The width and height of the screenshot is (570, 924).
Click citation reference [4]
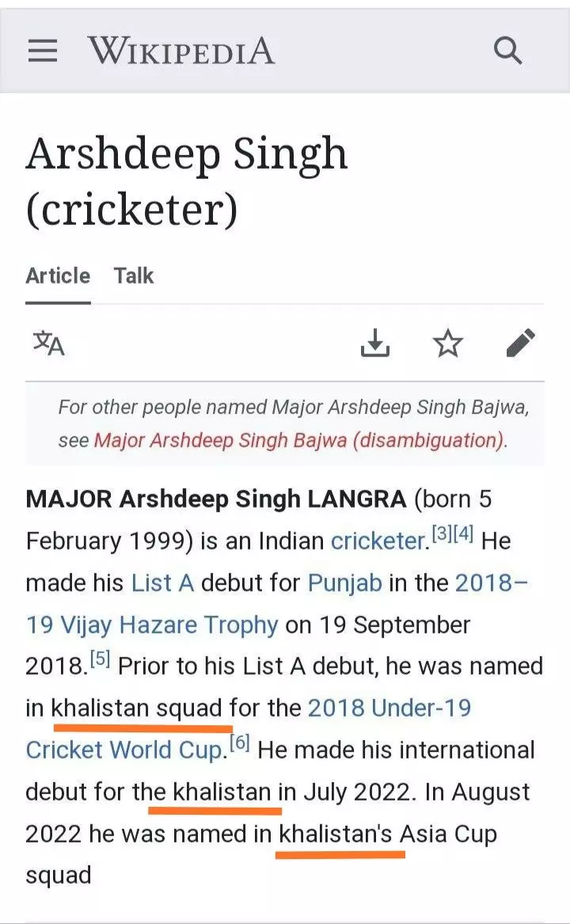tap(463, 534)
